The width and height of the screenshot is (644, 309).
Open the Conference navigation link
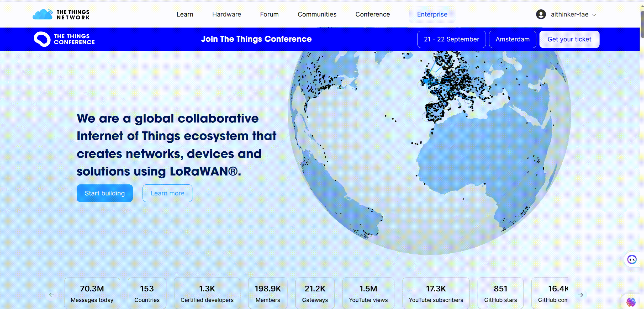click(x=372, y=14)
